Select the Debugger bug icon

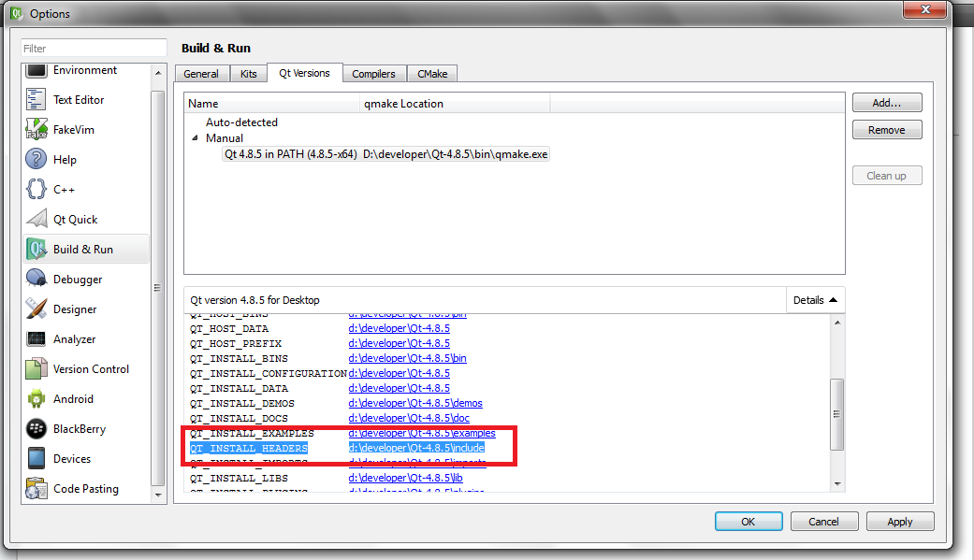click(36, 279)
